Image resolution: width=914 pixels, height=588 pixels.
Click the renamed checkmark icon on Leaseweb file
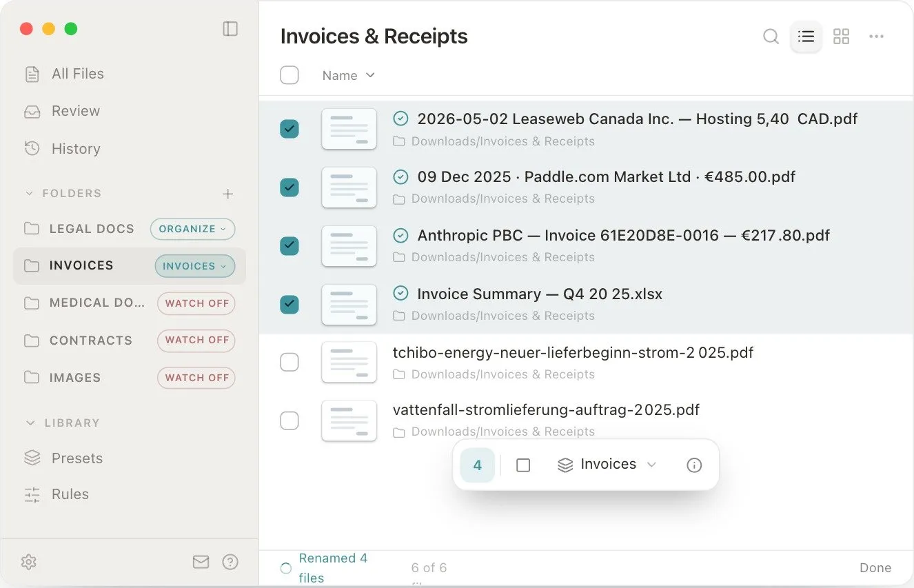pyautogui.click(x=400, y=119)
